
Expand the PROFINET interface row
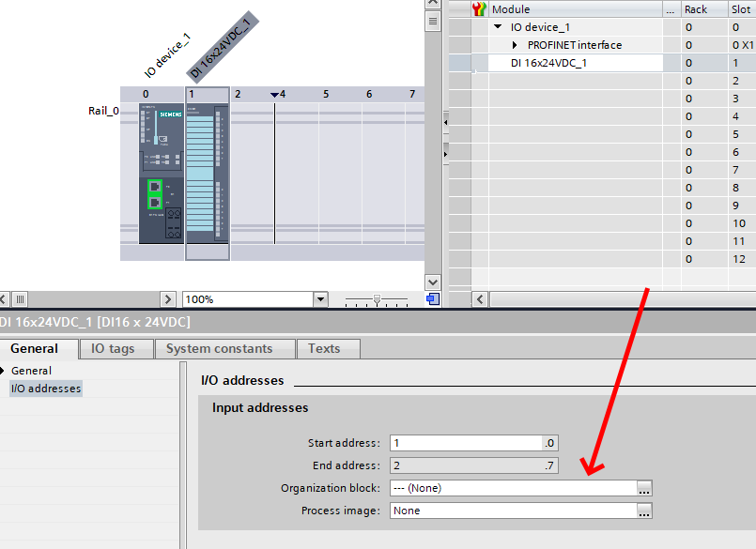pos(515,45)
